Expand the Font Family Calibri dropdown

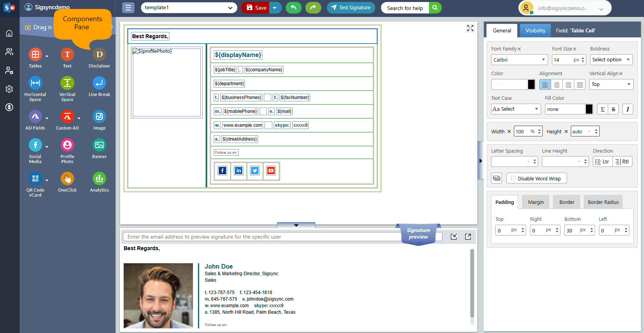[519, 60]
